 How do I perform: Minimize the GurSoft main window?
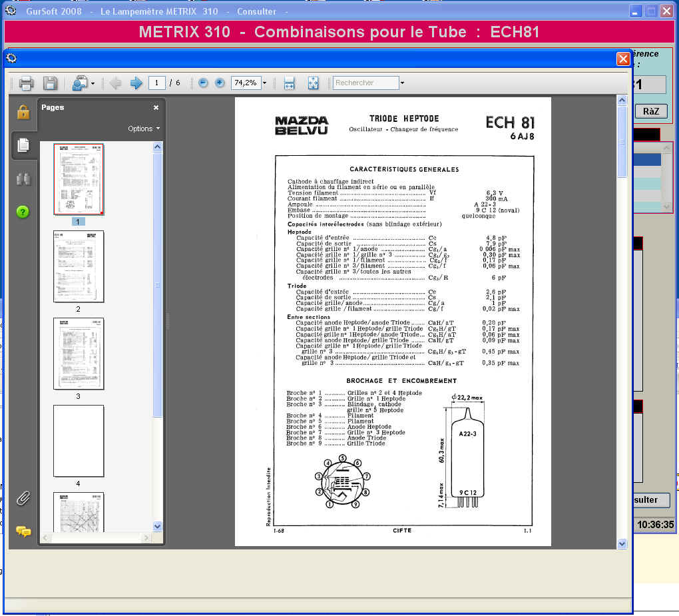(635, 11)
